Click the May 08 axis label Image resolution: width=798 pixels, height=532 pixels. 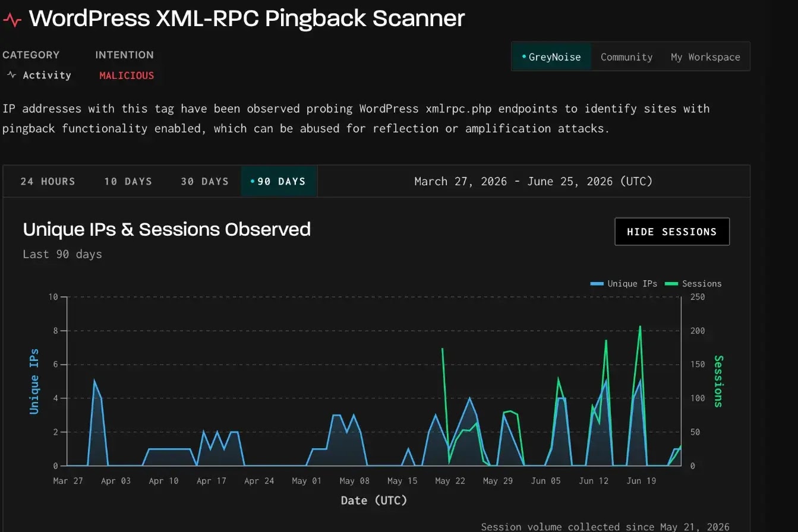(355, 481)
